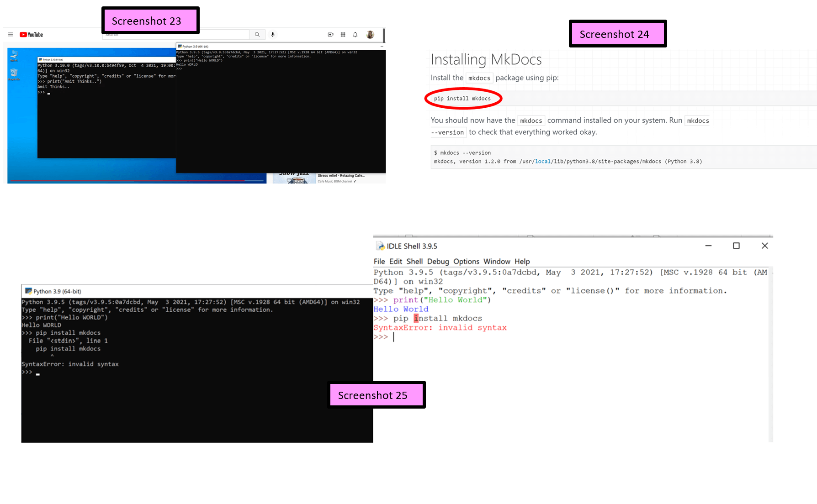The width and height of the screenshot is (817, 504).
Task: Click the 'Installing MkDocs' heading
Action: (486, 59)
